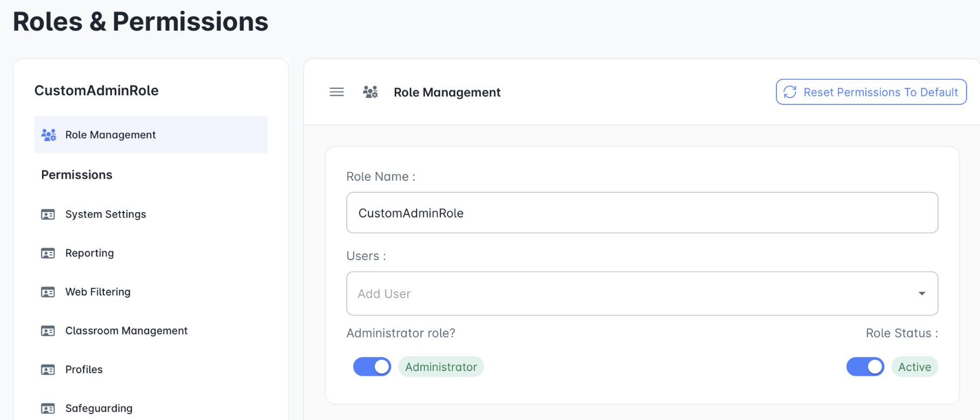Click the green Active badge
The image size is (980, 420).
pyautogui.click(x=914, y=367)
